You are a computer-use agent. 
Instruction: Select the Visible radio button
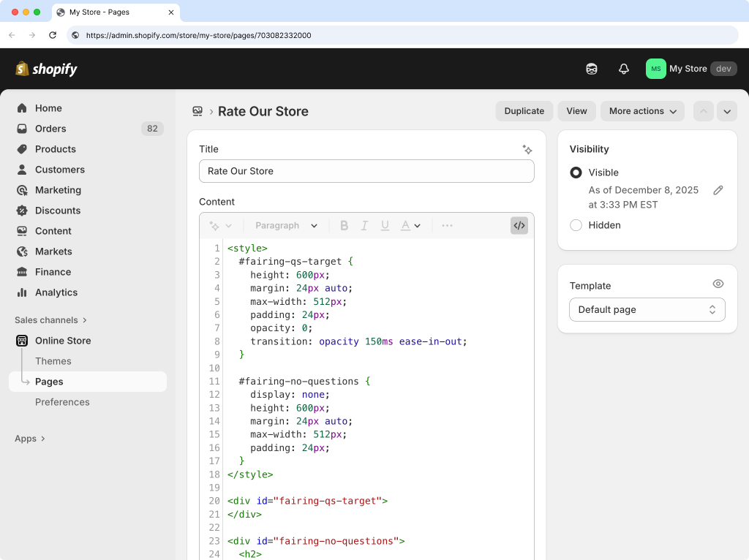576,173
